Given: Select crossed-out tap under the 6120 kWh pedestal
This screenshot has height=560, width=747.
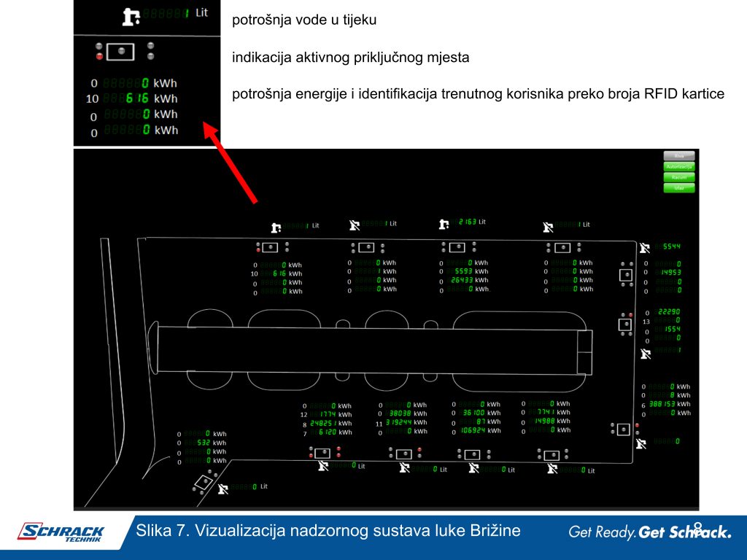Looking at the screenshot, I should (x=323, y=465).
